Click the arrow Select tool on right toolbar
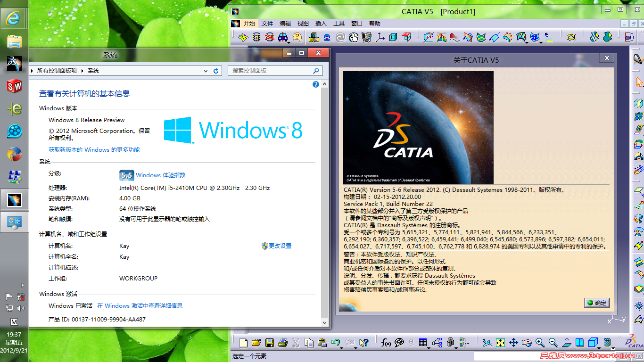This screenshot has width=644, height=362. pos(639,82)
